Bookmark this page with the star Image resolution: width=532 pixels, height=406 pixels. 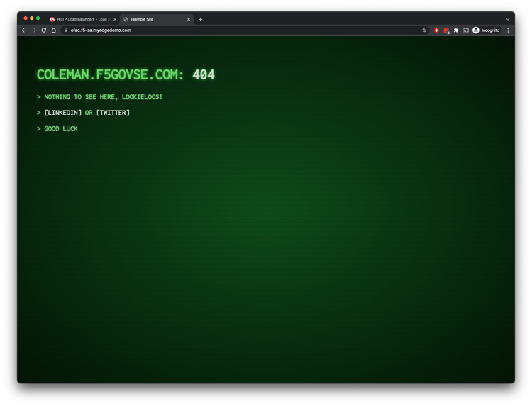pos(423,30)
